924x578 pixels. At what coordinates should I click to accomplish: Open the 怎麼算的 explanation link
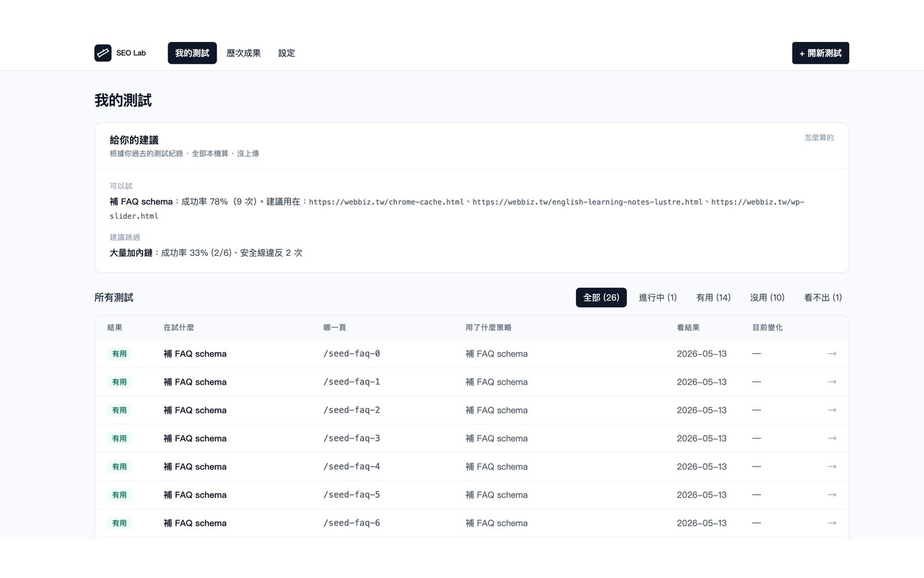click(x=819, y=137)
